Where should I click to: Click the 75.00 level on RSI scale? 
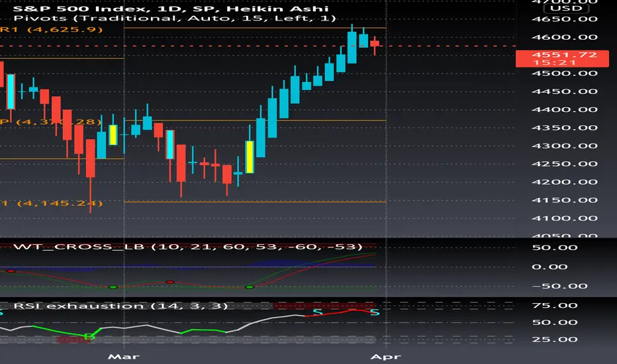click(555, 305)
